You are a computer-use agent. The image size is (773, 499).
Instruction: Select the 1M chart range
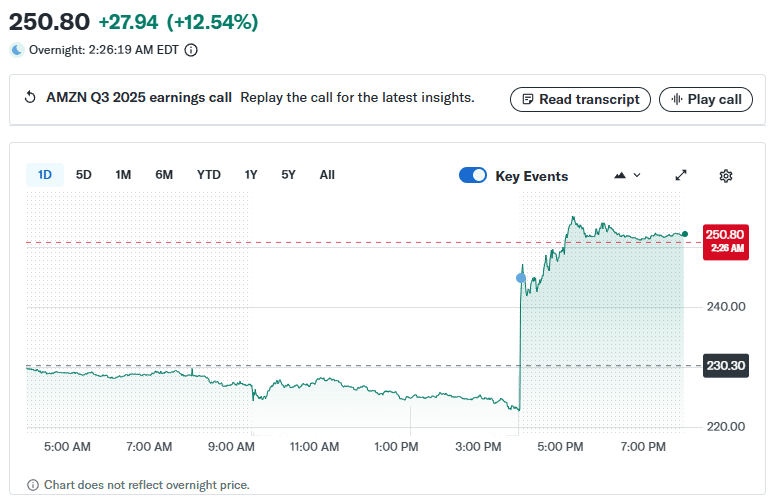pyautogui.click(x=123, y=175)
